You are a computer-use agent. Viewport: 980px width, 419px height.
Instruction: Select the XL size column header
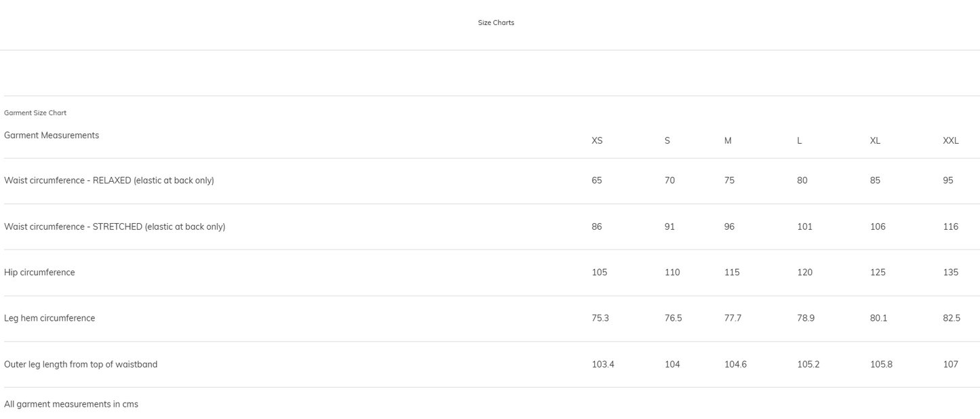pyautogui.click(x=875, y=141)
